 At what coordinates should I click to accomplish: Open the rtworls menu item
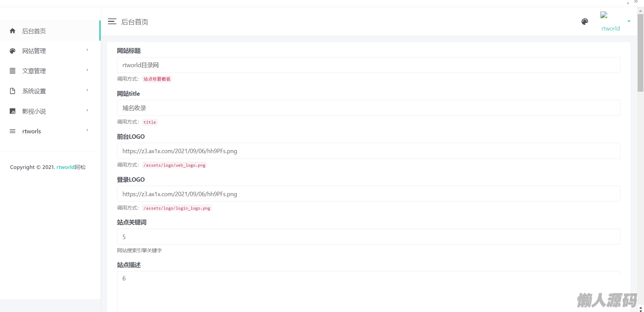32,131
